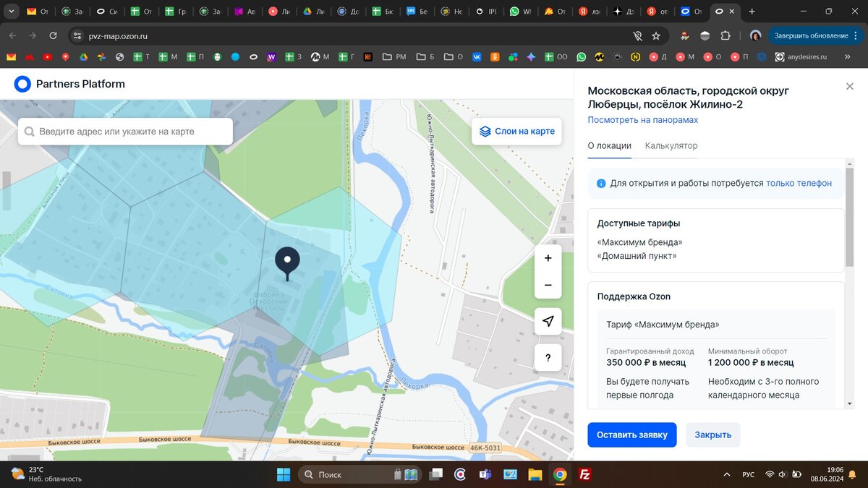Screen dimensions: 868x488
Task: Click the "«Домашний пункт»" tariff text
Action: coord(637,256)
